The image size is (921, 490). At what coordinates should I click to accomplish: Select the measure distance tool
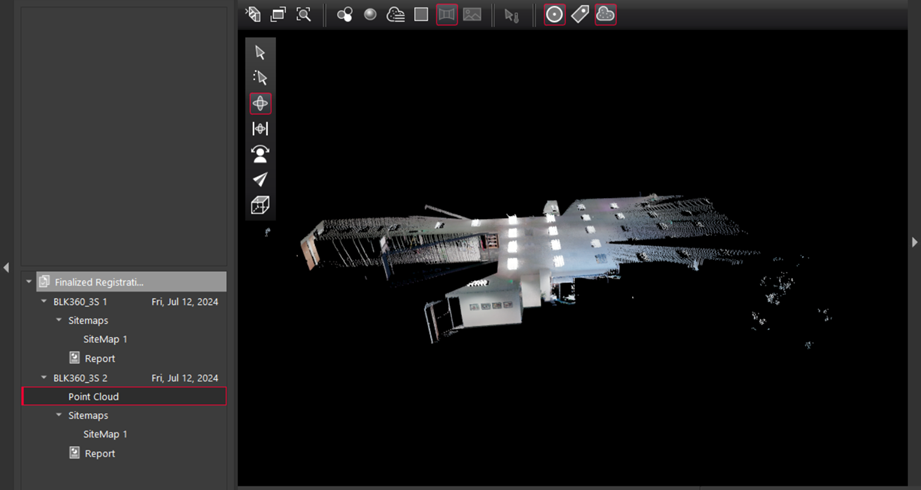pos(260,129)
